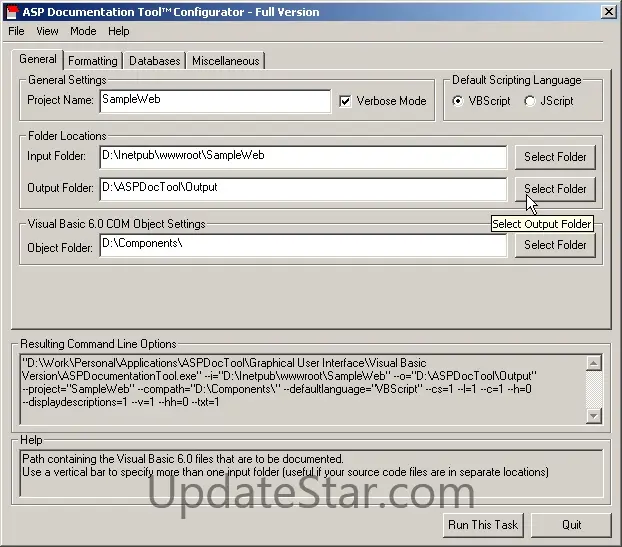The image size is (622, 547).
Task: Click the command line scrollbar down arrow
Action: pos(593,416)
